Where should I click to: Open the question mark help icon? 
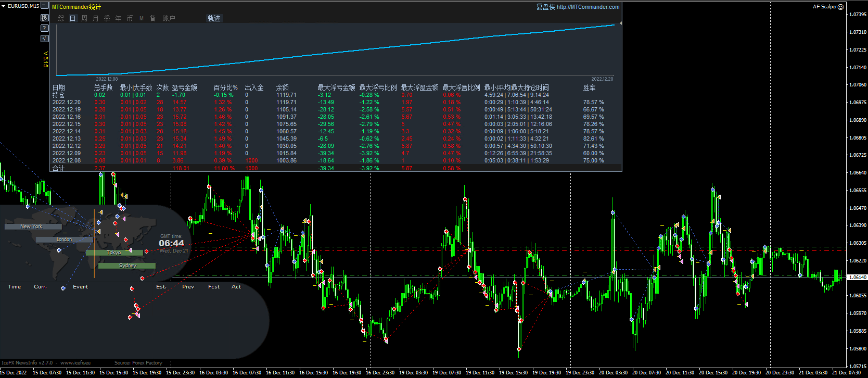point(45,28)
